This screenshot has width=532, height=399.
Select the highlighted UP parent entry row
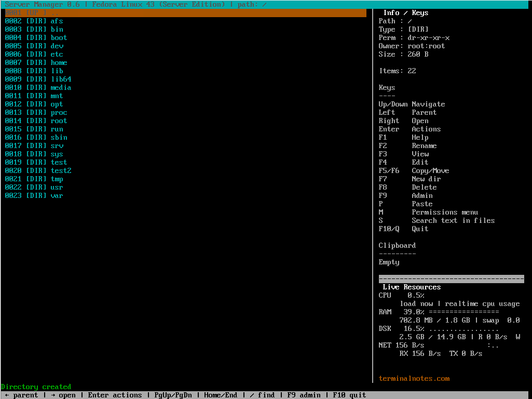click(184, 12)
